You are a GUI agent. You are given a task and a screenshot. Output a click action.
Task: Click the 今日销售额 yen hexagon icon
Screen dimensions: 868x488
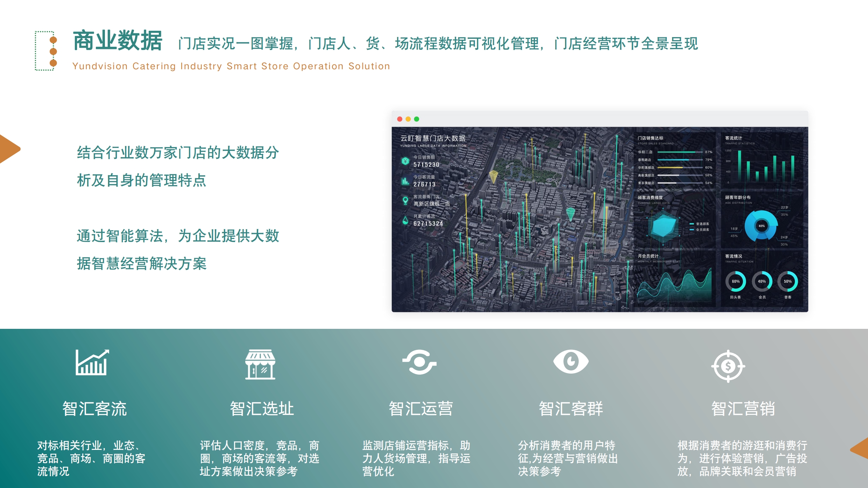click(x=405, y=161)
